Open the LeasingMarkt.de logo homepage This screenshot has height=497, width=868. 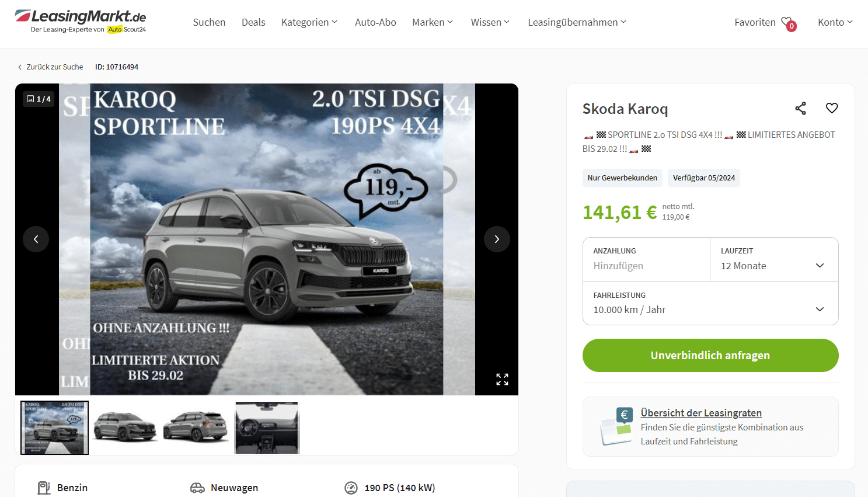(x=81, y=22)
